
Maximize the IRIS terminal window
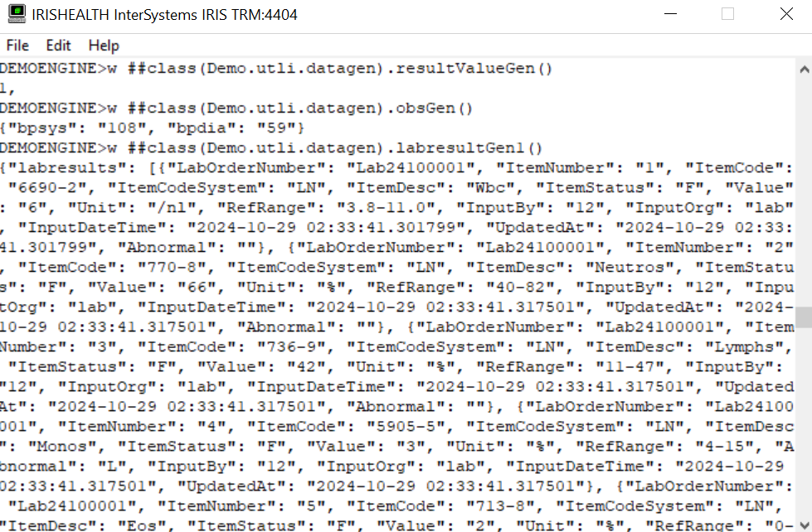pos(727,14)
